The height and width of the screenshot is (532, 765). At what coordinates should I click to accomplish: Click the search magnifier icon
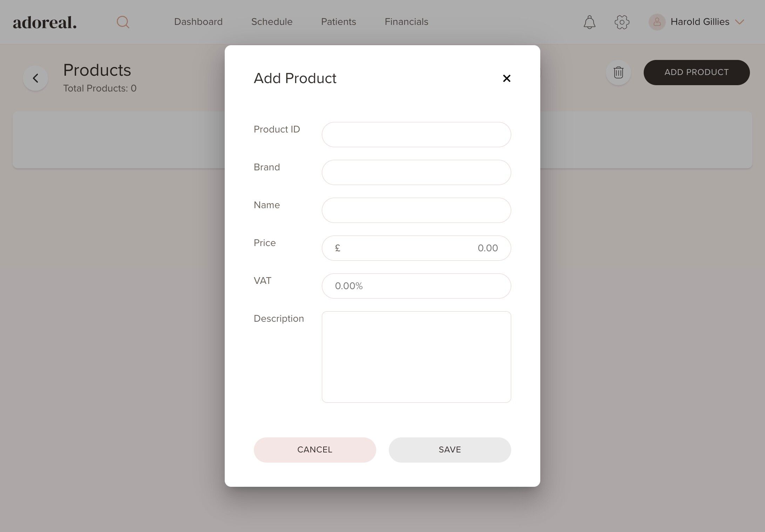123,22
